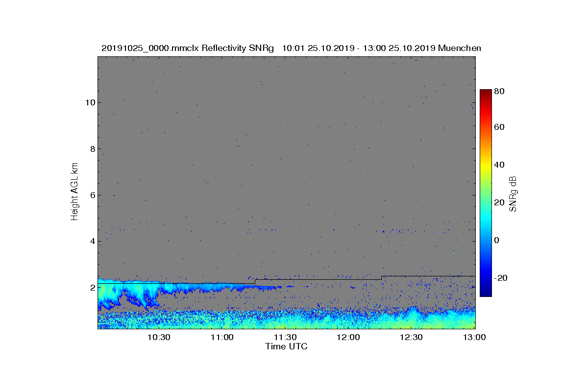The height and width of the screenshot is (392, 588).
Task: Click the colorbar value 80
Action: click(500, 91)
